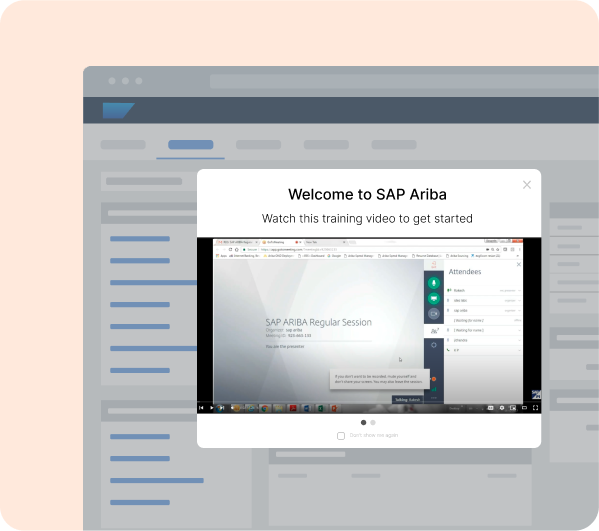Image resolution: width=599 pixels, height=531 pixels.
Task: Play the training video
Action: click(211, 408)
